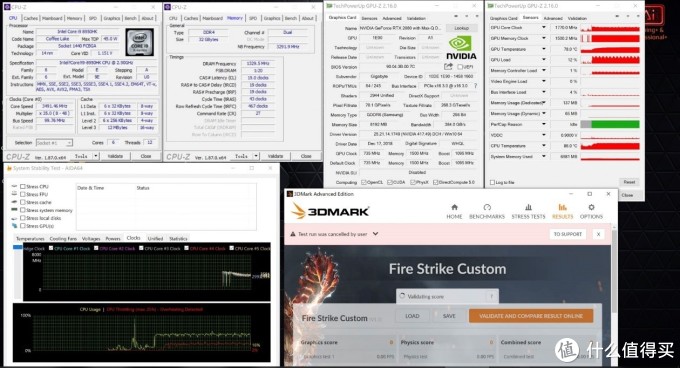Click GPU-Z BIOS share/export icon
This screenshot has height=368, width=680.
click(x=448, y=66)
